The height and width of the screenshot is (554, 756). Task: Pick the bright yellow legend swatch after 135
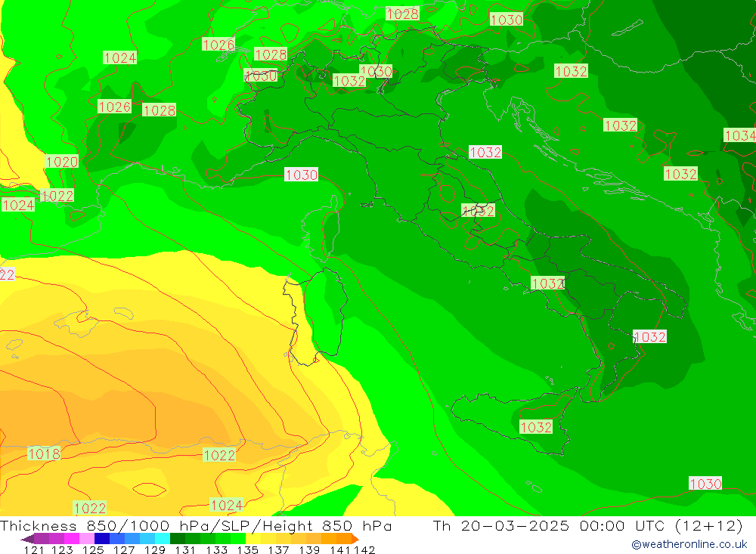click(253, 538)
